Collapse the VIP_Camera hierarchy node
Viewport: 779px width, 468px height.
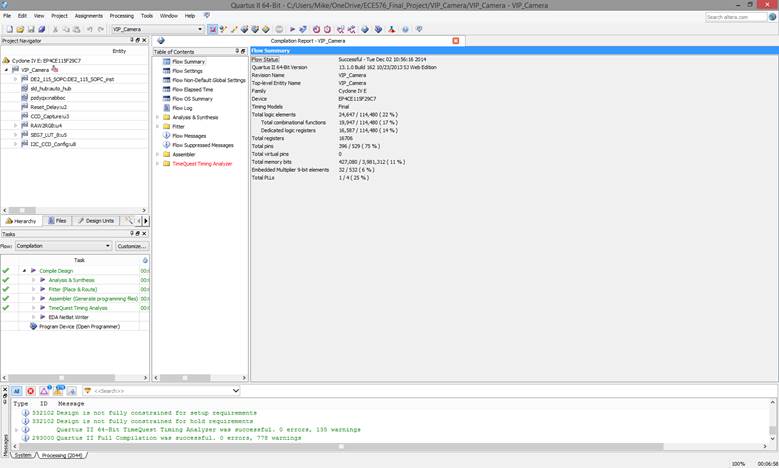[x=6, y=70]
